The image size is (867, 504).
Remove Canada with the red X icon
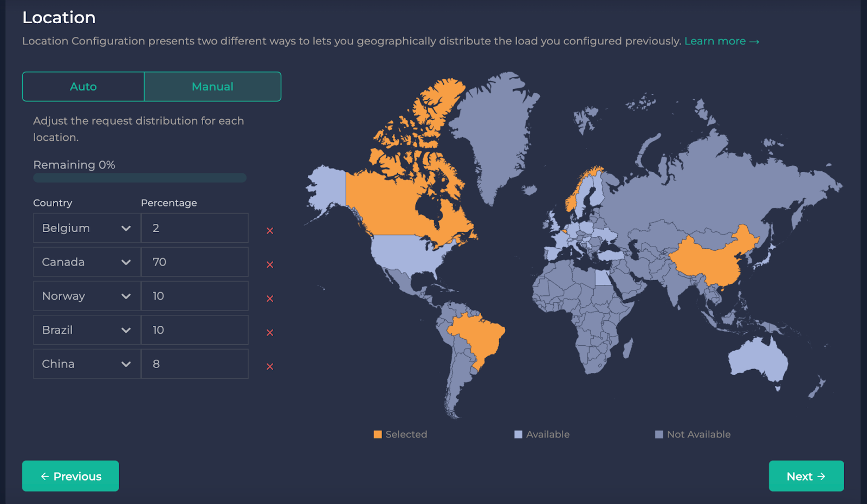click(x=269, y=264)
